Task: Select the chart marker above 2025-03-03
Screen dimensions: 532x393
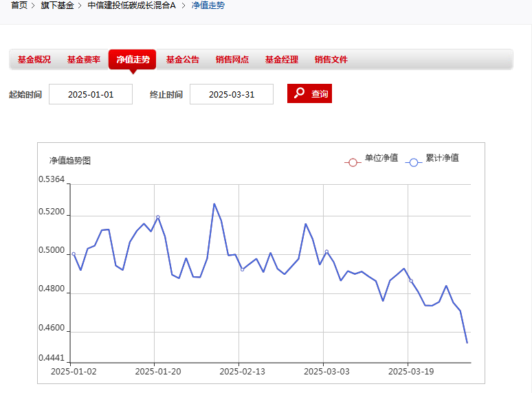Action: [326, 251]
